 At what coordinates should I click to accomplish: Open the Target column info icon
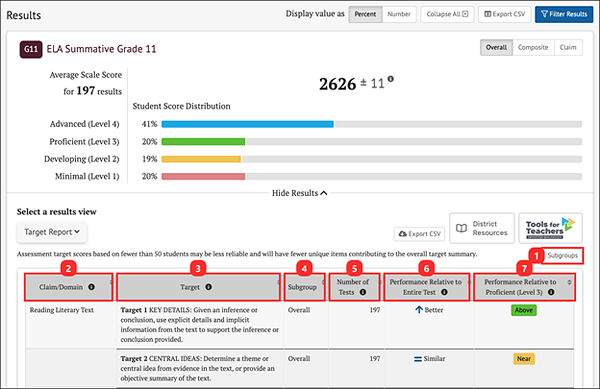coord(209,287)
